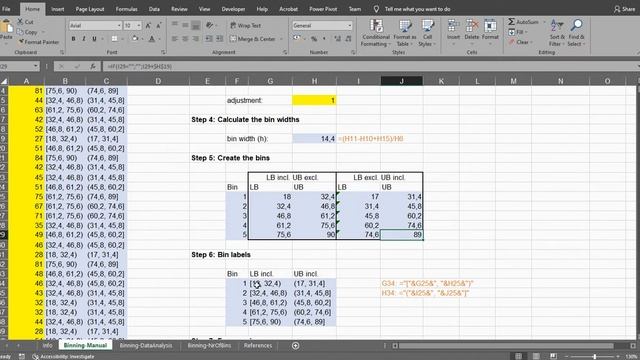Align text right
640x360 pixels.
pyautogui.click(x=196, y=39)
